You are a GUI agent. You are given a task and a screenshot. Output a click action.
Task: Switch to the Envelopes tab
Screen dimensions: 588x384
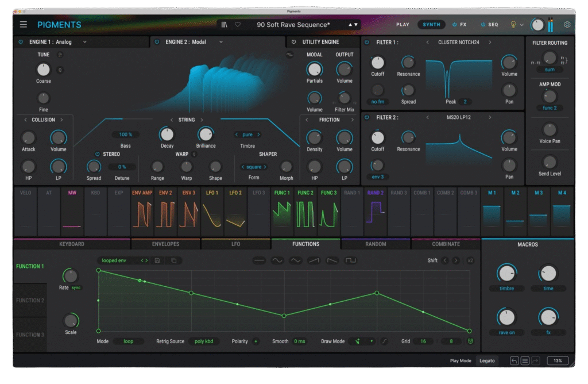165,244
